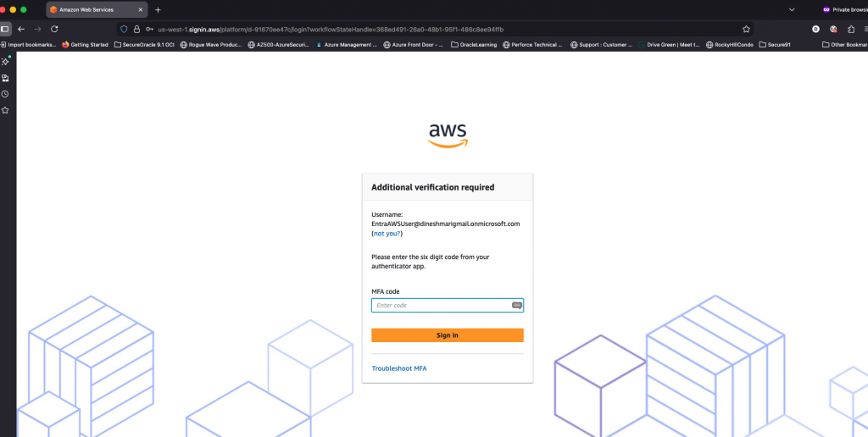This screenshot has height=437, width=868.
Task: Close the Amazon Web Services tab
Action: tap(141, 9)
